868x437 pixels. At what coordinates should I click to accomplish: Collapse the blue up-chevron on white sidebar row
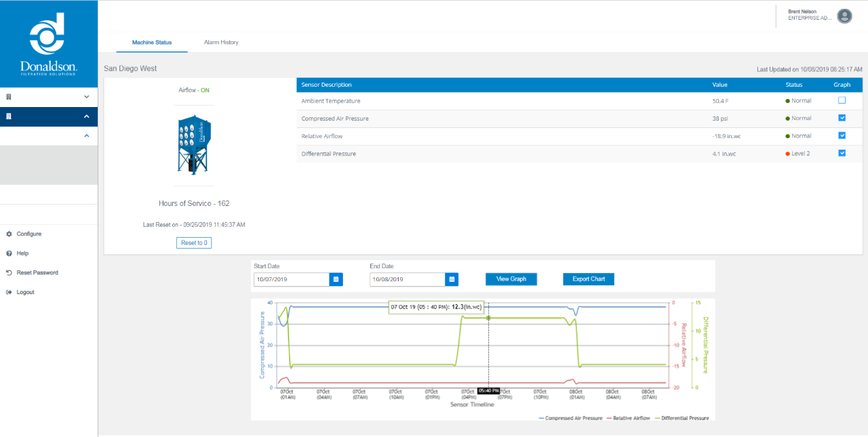[86, 136]
